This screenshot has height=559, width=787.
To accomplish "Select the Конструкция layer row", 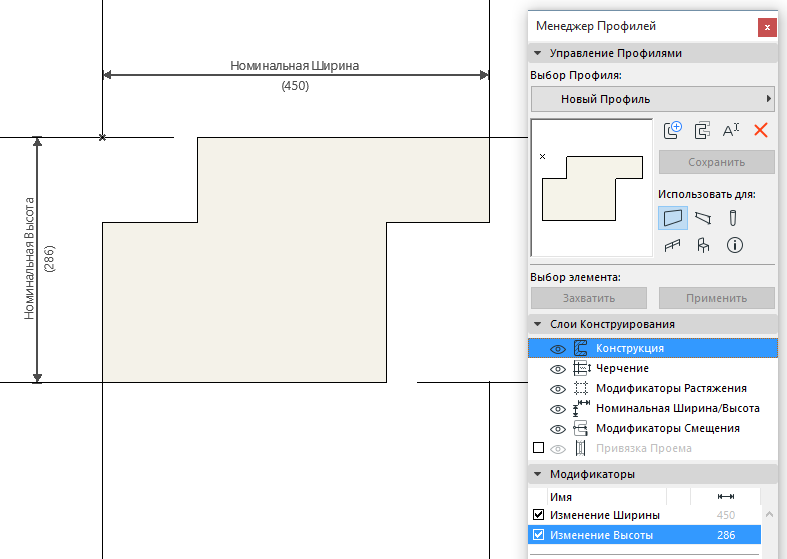I will [x=652, y=348].
